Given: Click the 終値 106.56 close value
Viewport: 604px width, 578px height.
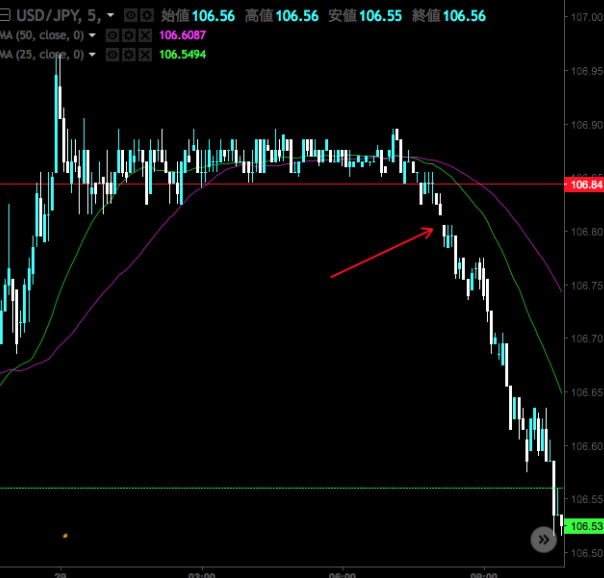Looking at the screenshot, I should point(449,16).
